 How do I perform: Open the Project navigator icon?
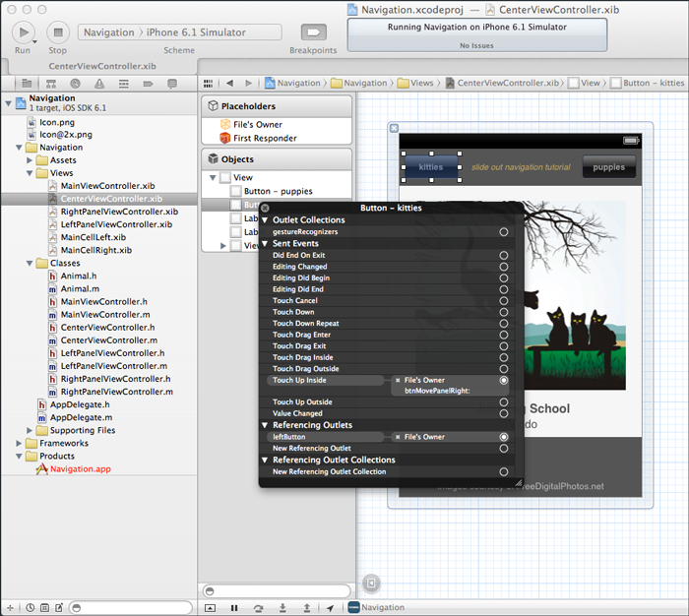click(27, 83)
